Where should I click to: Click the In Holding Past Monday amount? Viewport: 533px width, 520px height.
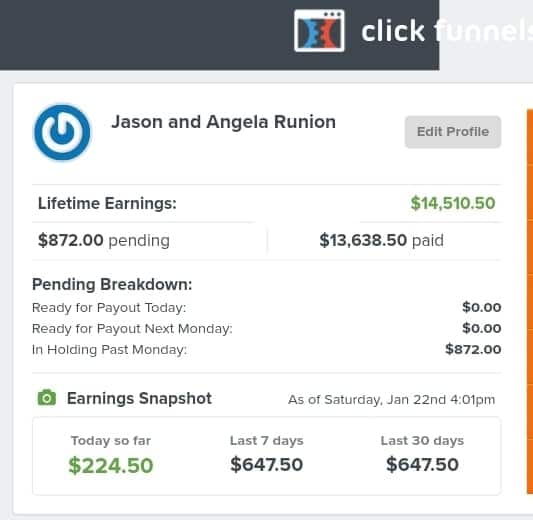[x=473, y=349]
